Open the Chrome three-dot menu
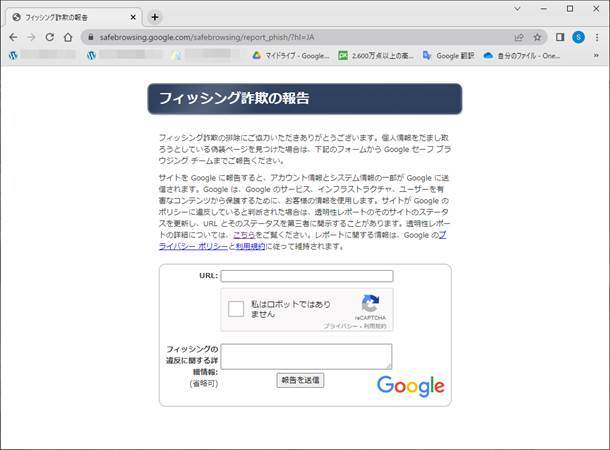The height and width of the screenshot is (450, 610). pos(597,37)
